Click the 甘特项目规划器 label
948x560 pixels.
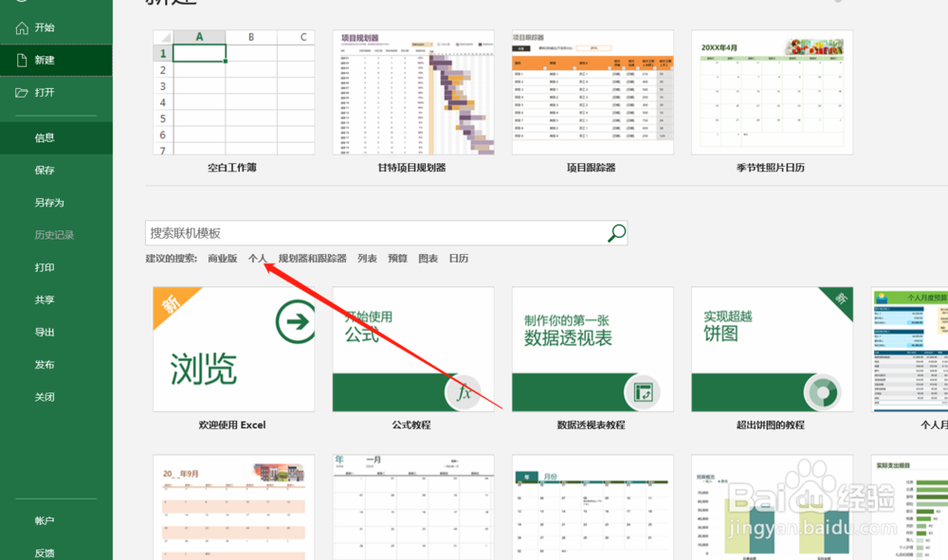tap(411, 168)
